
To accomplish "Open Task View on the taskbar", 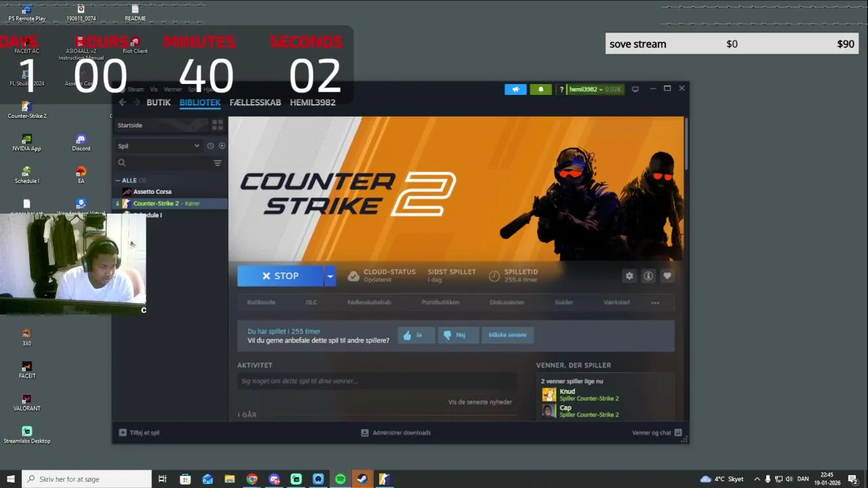I will [163, 479].
